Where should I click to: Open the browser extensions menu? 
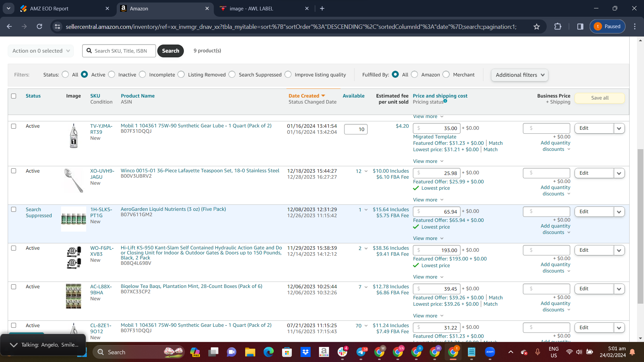click(x=558, y=26)
